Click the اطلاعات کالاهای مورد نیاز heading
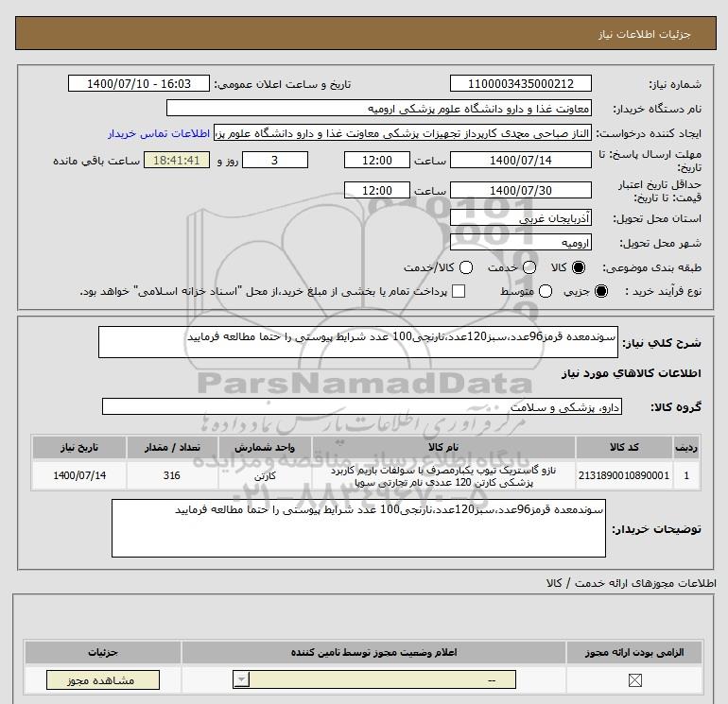This screenshot has width=728, height=704. pyautogui.click(x=632, y=373)
